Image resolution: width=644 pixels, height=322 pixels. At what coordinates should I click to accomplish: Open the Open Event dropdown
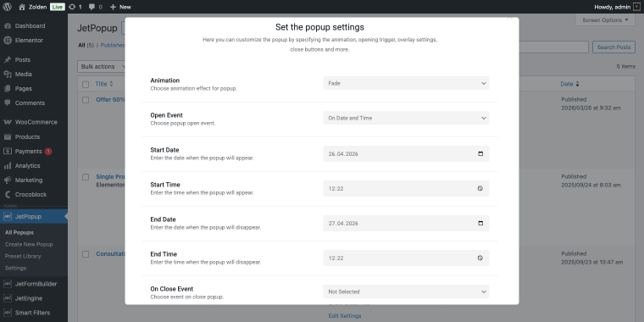click(x=406, y=118)
